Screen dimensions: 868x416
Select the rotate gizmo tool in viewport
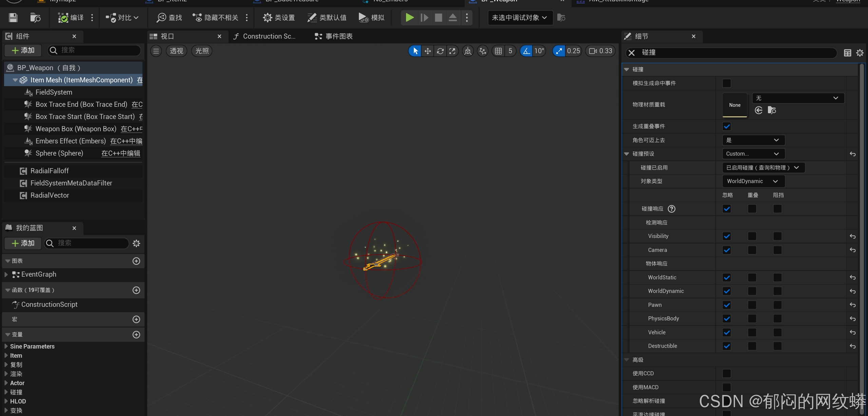pos(440,51)
